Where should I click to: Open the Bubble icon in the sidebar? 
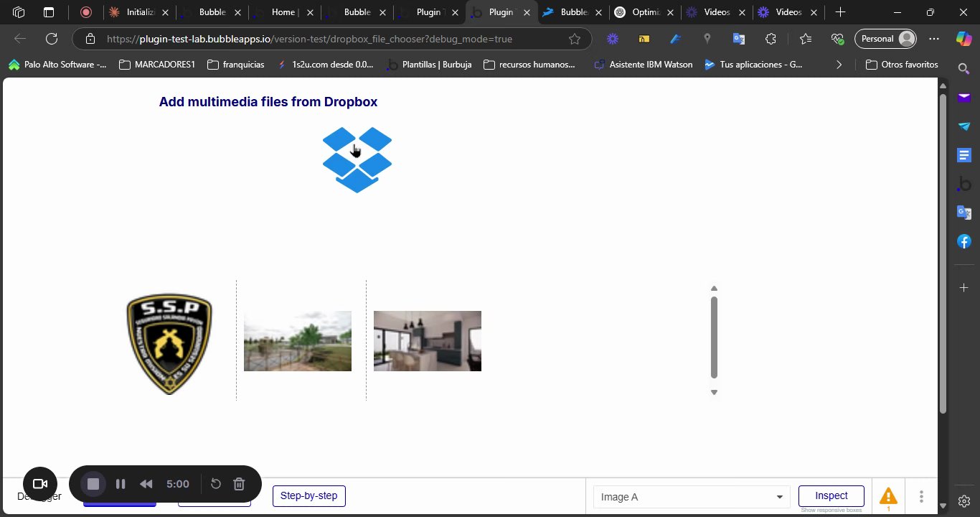(964, 184)
